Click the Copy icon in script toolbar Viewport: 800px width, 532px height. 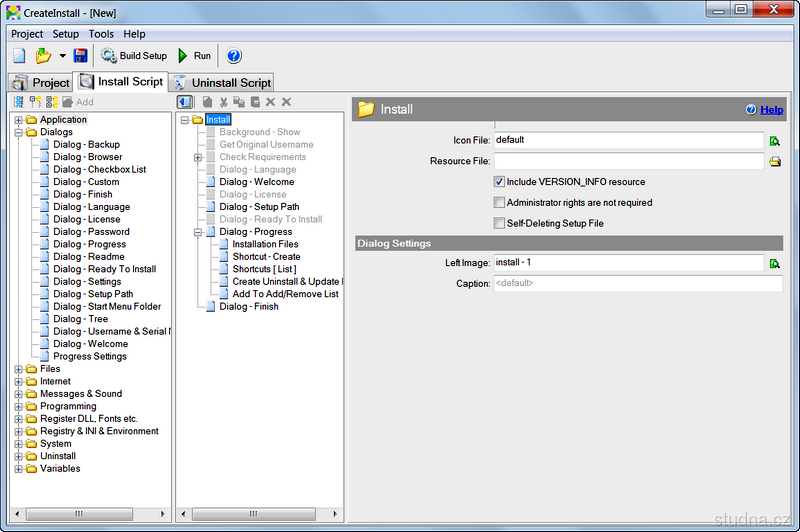tap(239, 102)
